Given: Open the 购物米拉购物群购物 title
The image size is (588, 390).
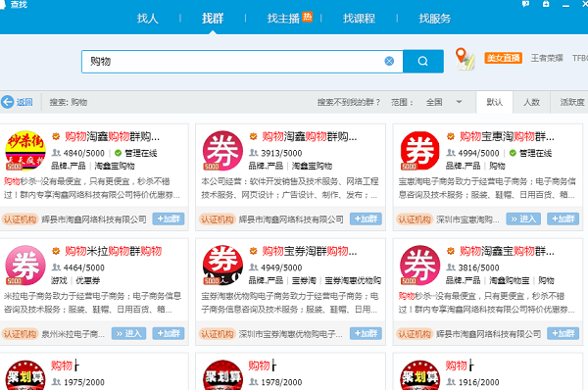Looking at the screenshot, I should coord(114,251).
